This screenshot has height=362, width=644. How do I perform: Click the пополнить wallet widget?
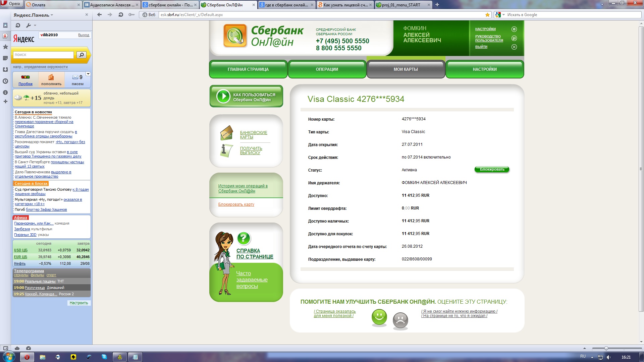(51, 80)
